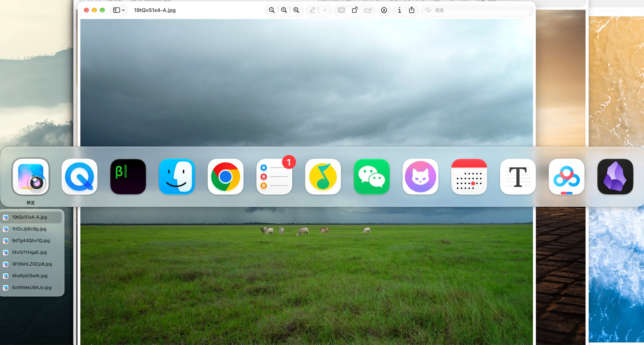The image size is (644, 345).
Task: Click the rotate image icon in toolbar
Action: [x=355, y=10]
